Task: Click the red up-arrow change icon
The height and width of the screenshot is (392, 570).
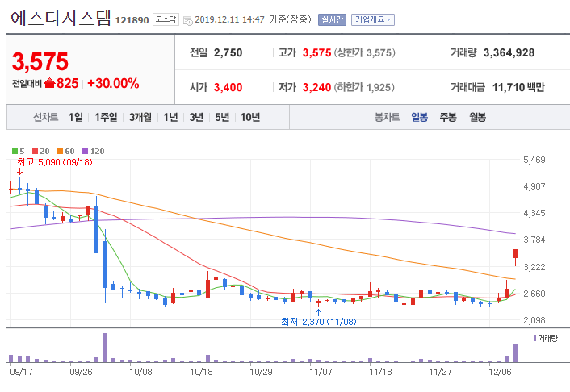Action: click(x=49, y=84)
